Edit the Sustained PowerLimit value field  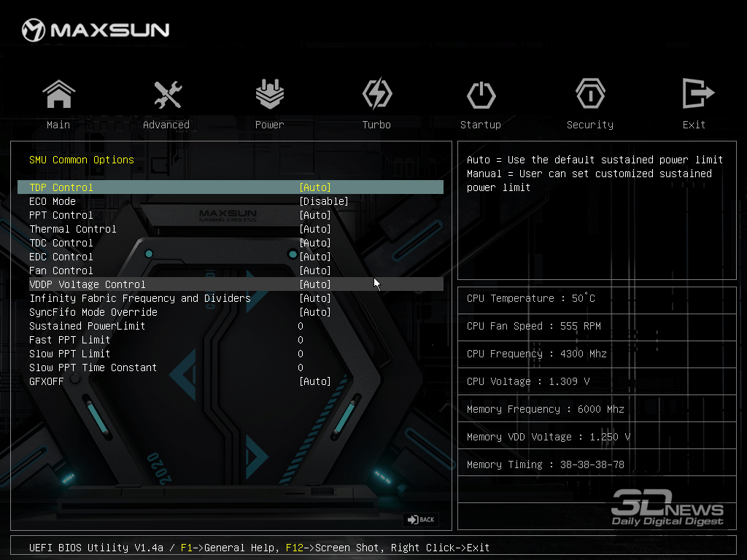[301, 326]
